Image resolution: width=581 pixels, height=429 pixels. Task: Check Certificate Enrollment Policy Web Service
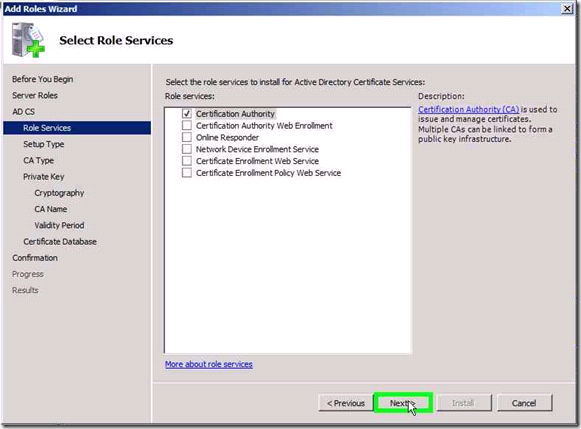(187, 173)
